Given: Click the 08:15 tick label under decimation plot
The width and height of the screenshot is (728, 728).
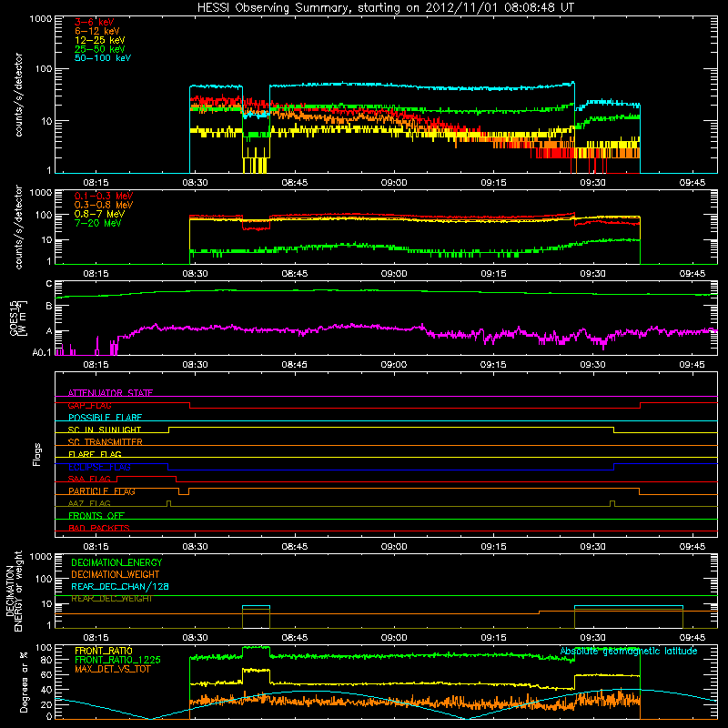Looking at the screenshot, I should 96,638.
